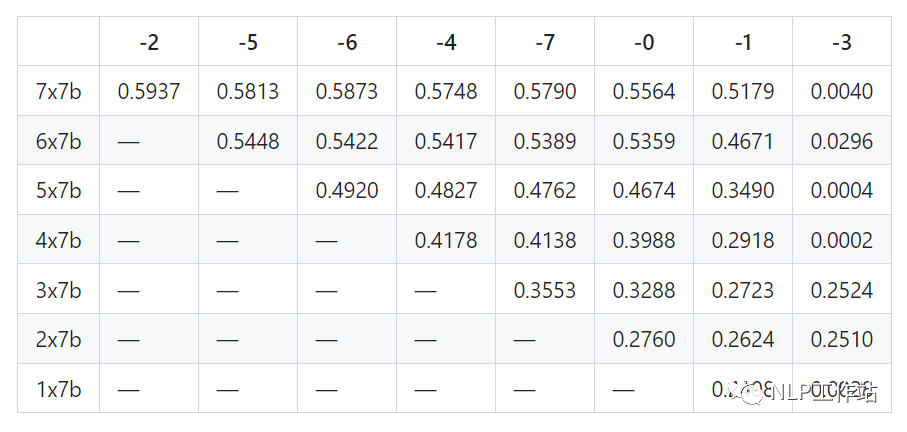Click the cell showing 0.3553
907x432 pixels.
pos(545,291)
